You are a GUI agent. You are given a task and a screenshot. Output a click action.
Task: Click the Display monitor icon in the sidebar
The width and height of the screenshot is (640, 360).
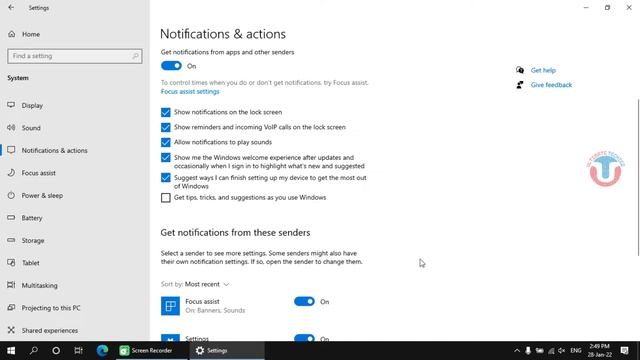[x=11, y=105]
